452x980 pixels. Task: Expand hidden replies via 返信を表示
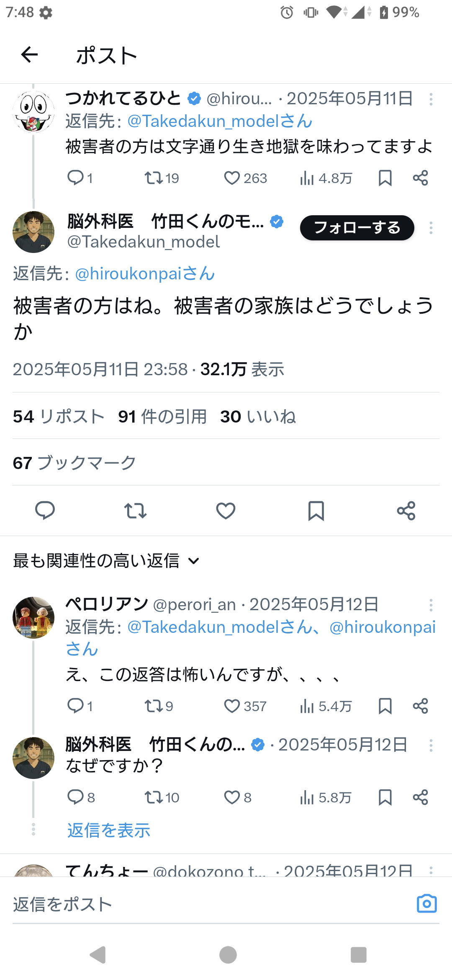tap(109, 830)
